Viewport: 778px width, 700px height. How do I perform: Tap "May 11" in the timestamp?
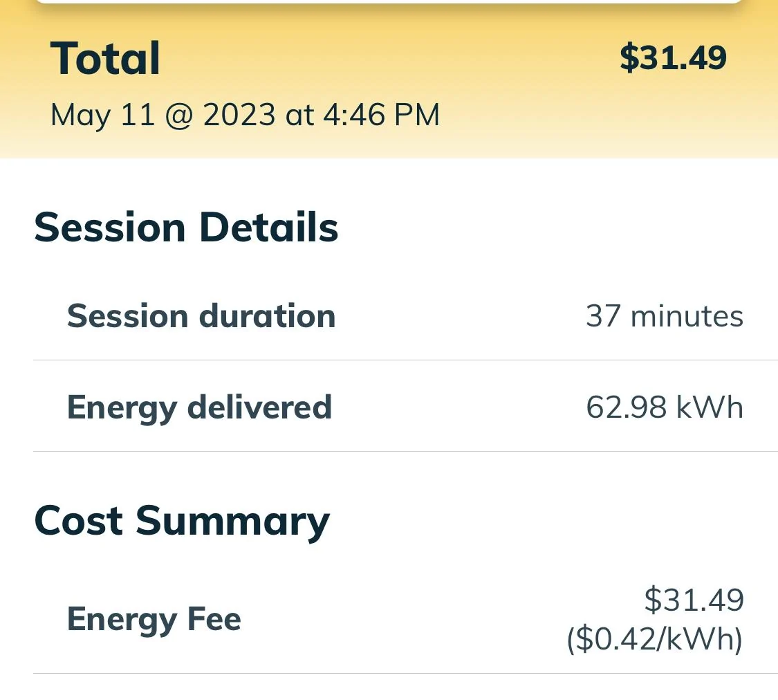(x=103, y=115)
